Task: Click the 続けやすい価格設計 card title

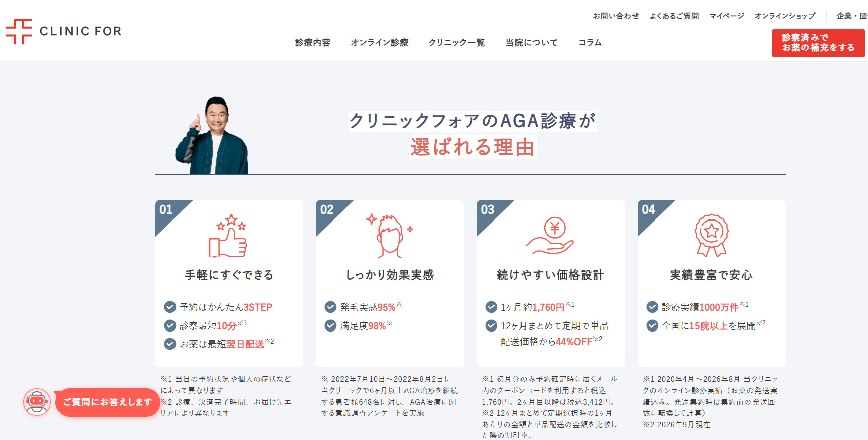Action: 550,275
